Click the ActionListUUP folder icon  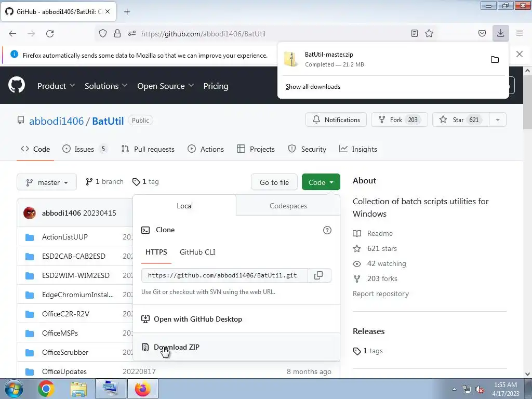point(30,237)
